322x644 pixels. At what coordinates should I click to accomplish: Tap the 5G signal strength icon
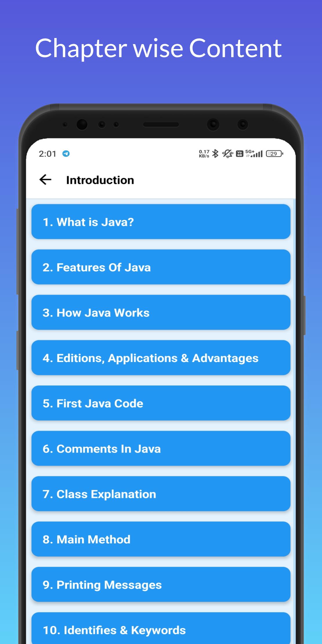(254, 154)
